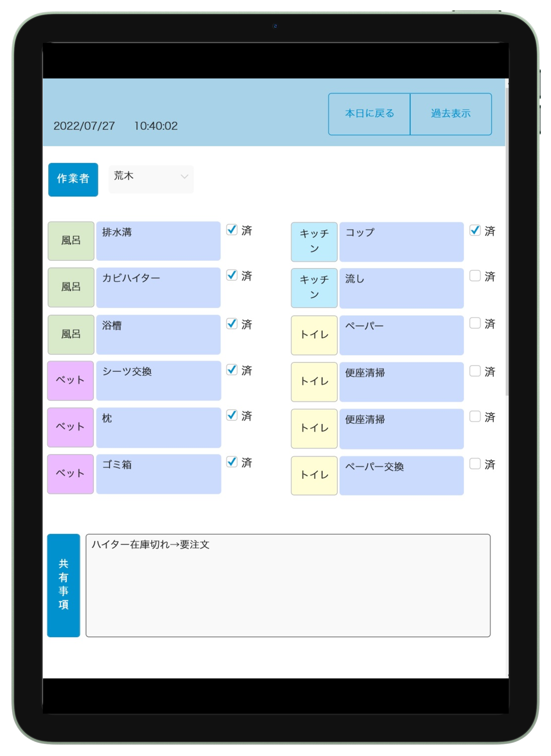The height and width of the screenshot is (756, 551).
Task: Click the キッチン tag beside コップ
Action: (314, 242)
